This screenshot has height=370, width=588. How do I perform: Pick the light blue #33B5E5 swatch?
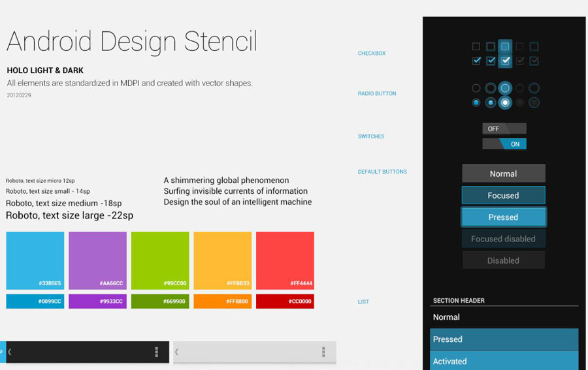tap(35, 260)
